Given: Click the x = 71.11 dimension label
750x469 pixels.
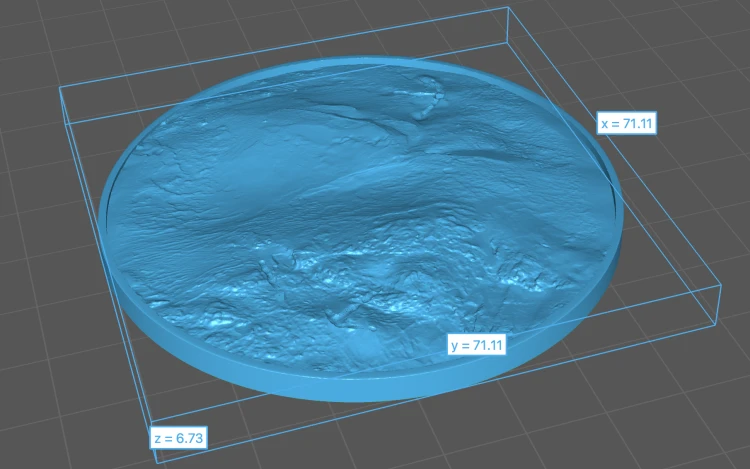Looking at the screenshot, I should click(626, 123).
